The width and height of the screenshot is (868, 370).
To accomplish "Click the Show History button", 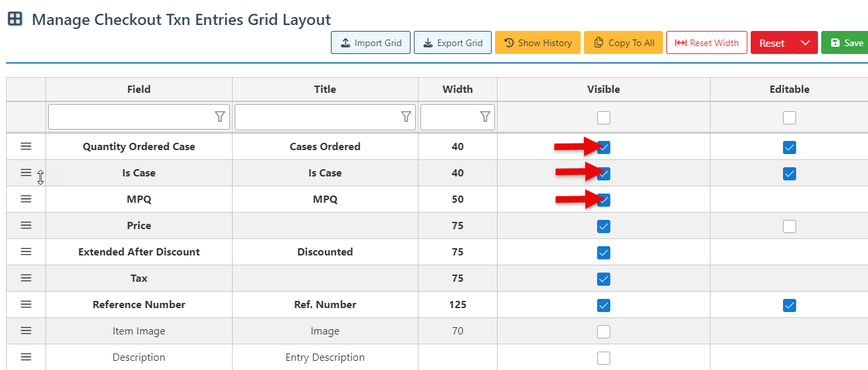I will pyautogui.click(x=537, y=43).
